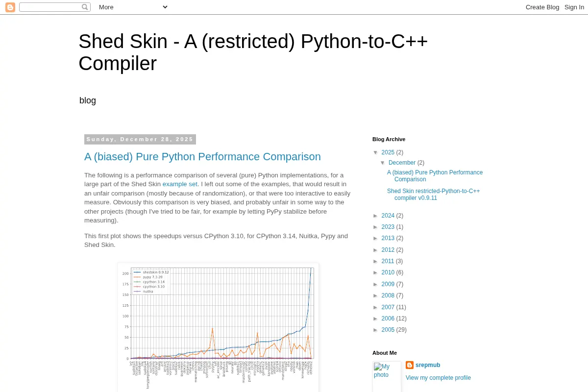This screenshot has height=392, width=588.
Task: Expand the 2010 archive arrow
Action: pos(376,272)
